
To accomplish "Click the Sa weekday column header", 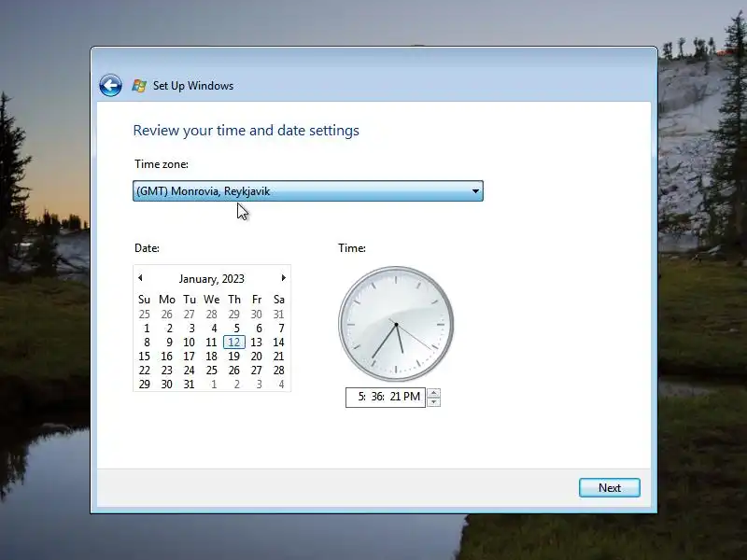I will pos(278,300).
